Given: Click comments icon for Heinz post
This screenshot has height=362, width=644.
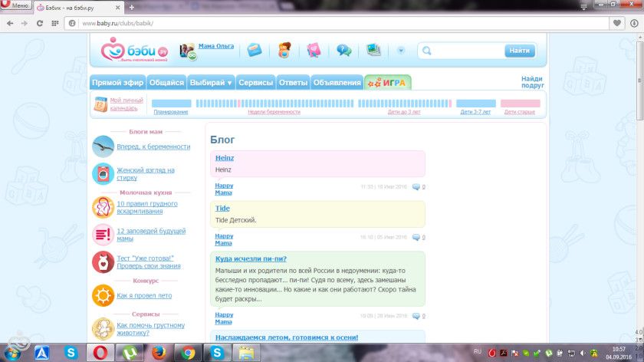Looking at the screenshot, I should pos(416,187).
